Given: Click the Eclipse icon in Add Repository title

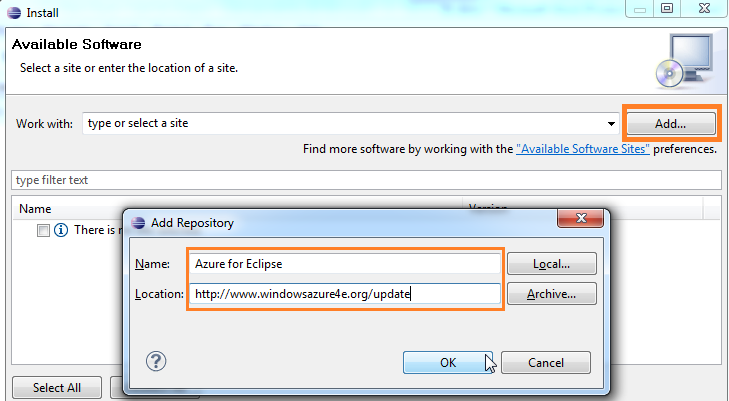Looking at the screenshot, I should 138,223.
